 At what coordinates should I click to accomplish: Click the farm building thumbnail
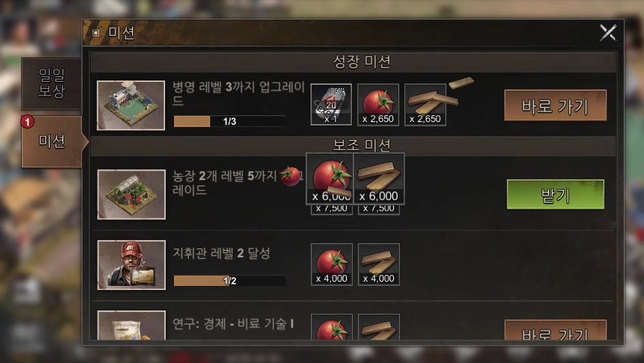tap(132, 194)
